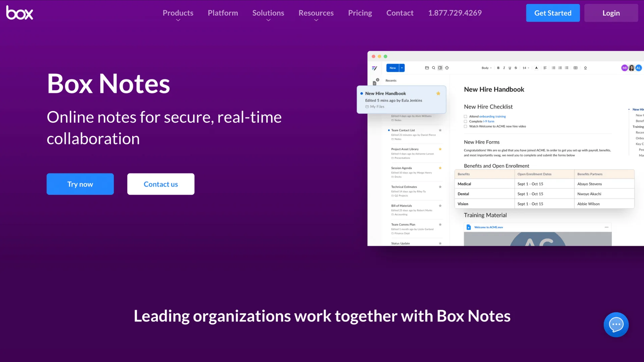Click the Box logo
The image size is (644, 362).
pyautogui.click(x=19, y=13)
